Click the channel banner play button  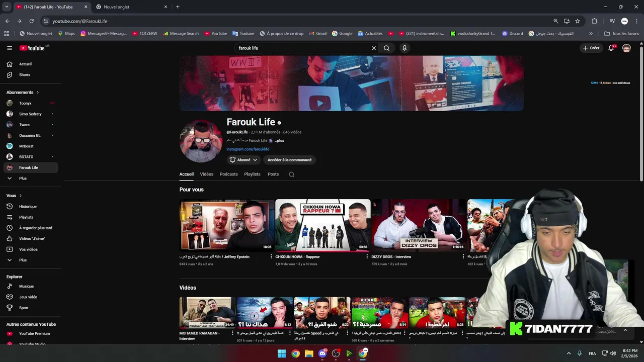click(320, 104)
